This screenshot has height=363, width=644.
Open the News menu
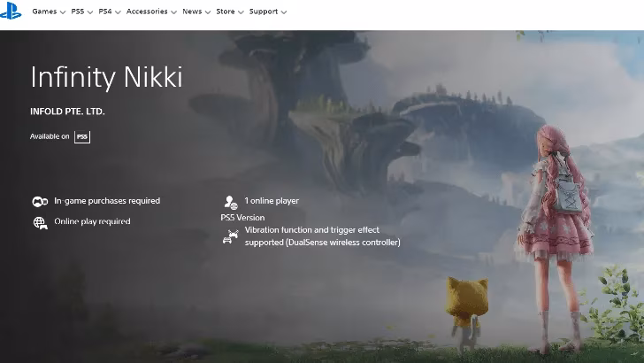[x=196, y=12]
